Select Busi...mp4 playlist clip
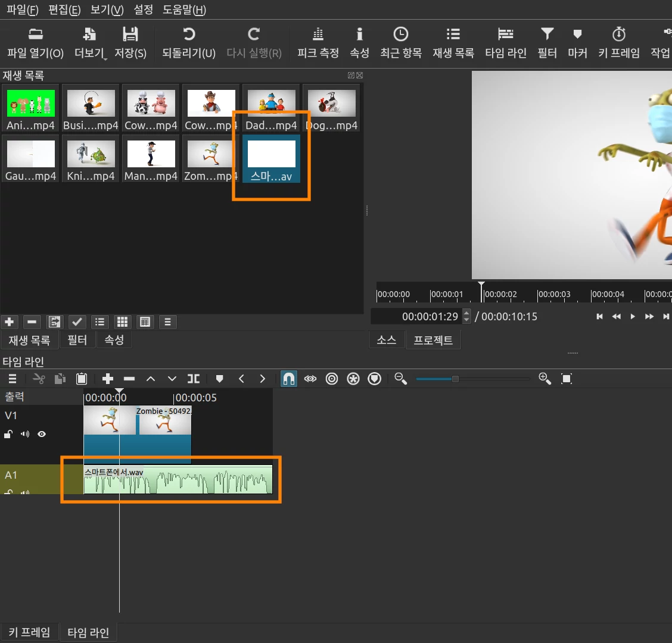This screenshot has height=643, width=672. click(91, 108)
